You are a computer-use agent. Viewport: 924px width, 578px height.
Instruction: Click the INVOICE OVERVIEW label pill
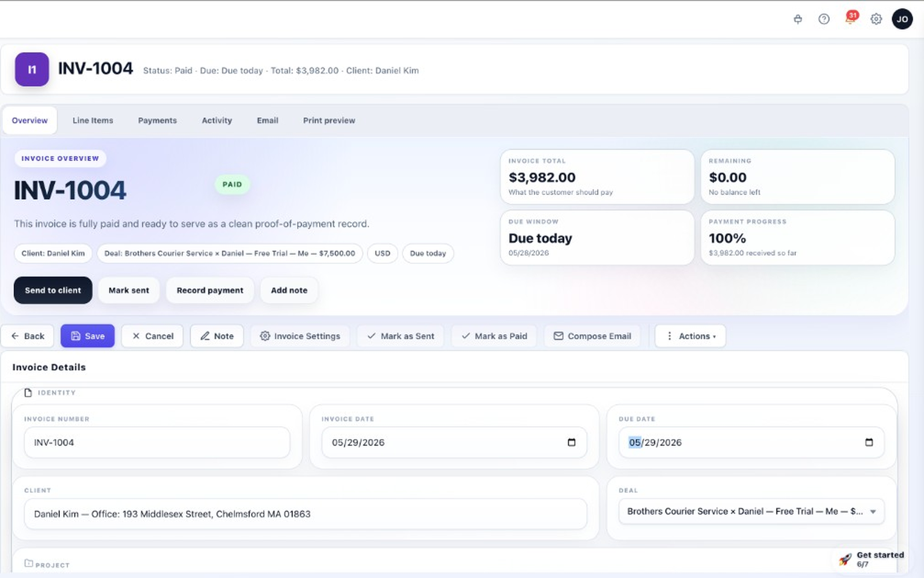[x=60, y=158]
